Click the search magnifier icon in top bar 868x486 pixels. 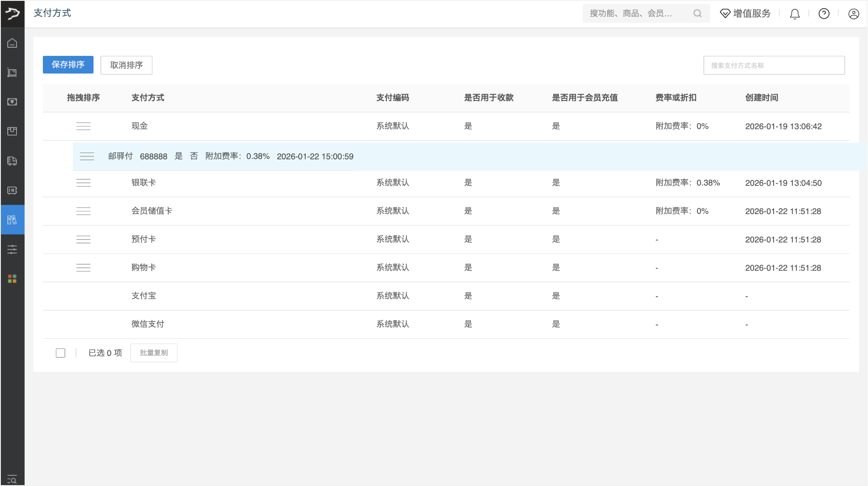[697, 13]
